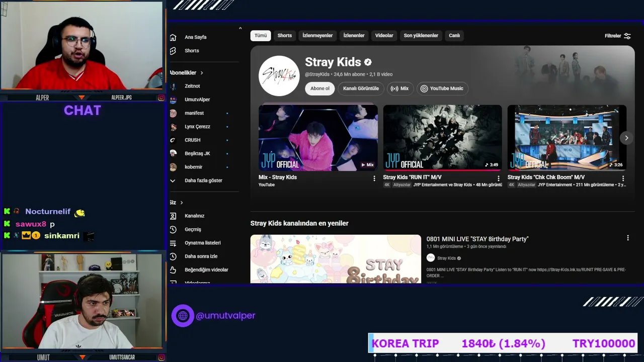The image size is (644, 362).
Task: Select the İzlenmeyenler filter chip
Action: click(317, 36)
